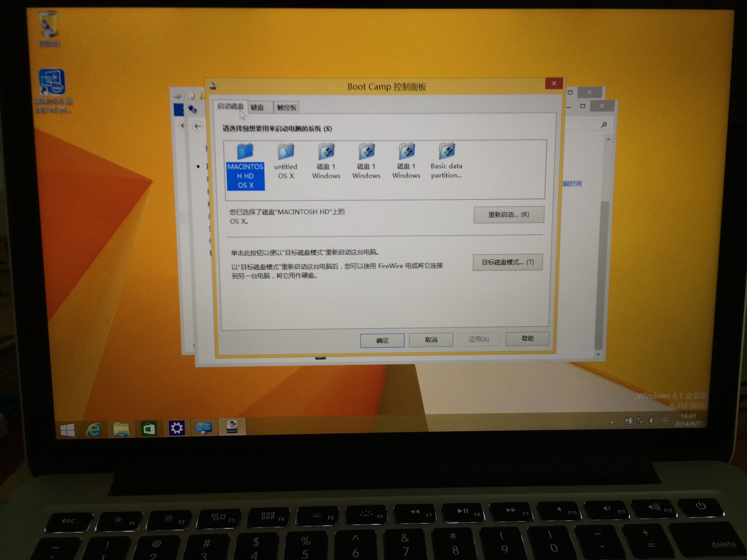Click the 取消 cancel button
The height and width of the screenshot is (560, 747).
(430, 339)
